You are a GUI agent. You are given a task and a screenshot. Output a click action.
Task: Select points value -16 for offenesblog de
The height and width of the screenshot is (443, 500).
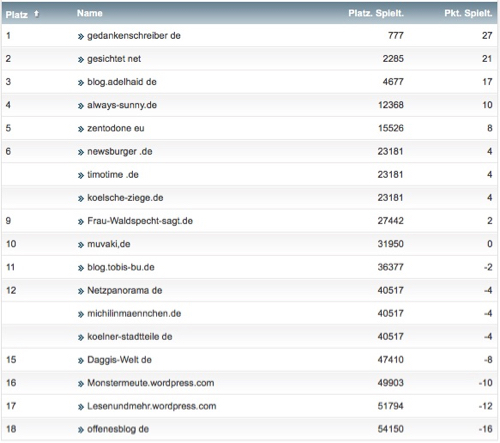(x=485, y=429)
